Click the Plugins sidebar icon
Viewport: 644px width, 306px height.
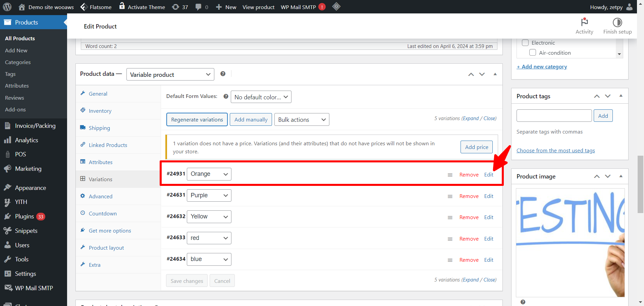tap(7, 216)
